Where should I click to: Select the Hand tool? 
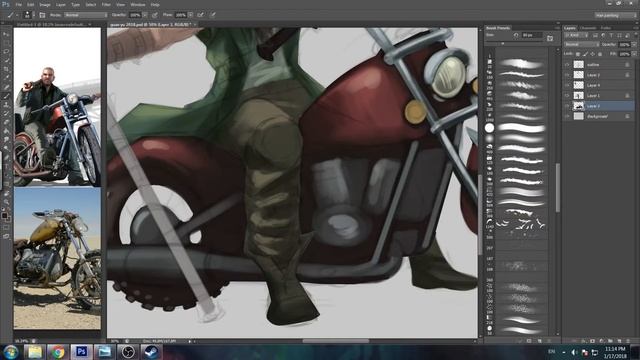[x=6, y=192]
